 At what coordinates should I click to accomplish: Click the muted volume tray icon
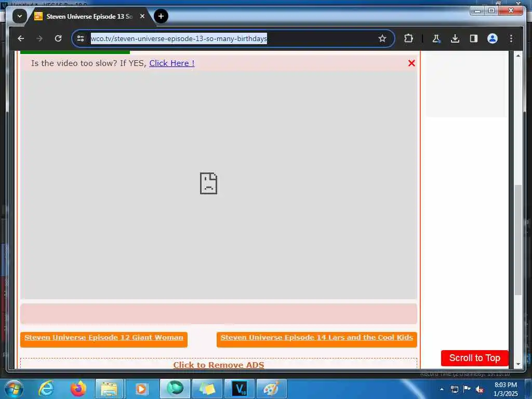[480, 389]
